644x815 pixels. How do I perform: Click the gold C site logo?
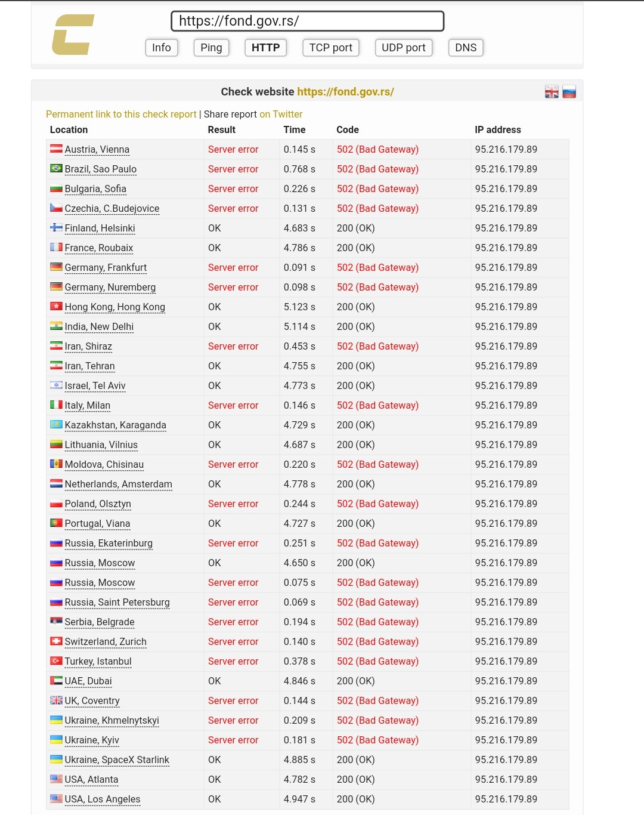pyautogui.click(x=73, y=35)
